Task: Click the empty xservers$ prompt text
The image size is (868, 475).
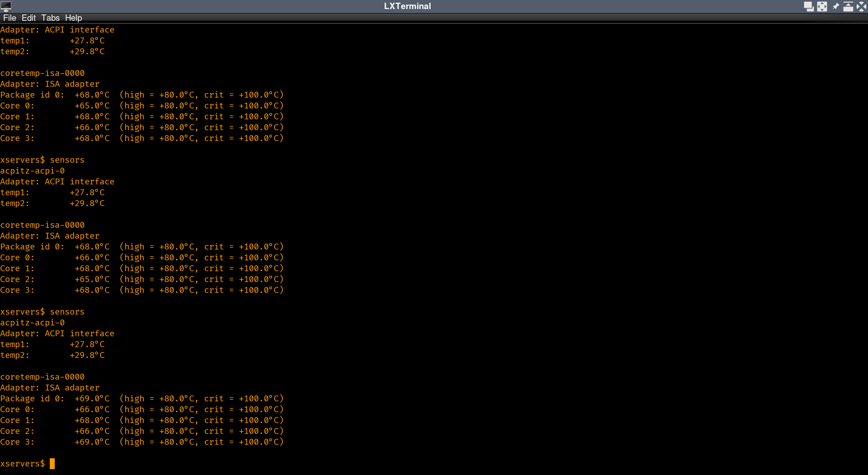Action: tap(23, 464)
